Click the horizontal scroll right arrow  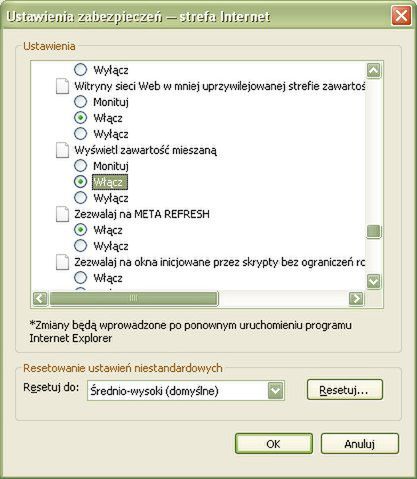[x=356, y=298]
